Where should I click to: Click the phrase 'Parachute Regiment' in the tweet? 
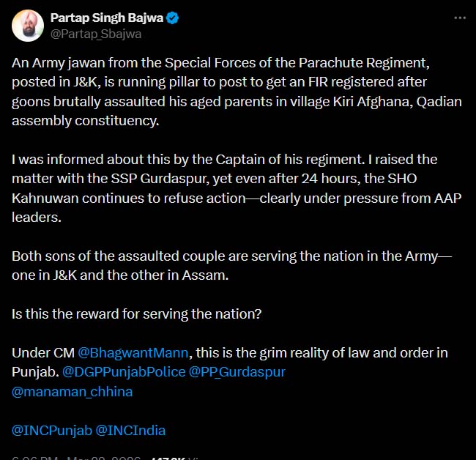click(x=396, y=64)
